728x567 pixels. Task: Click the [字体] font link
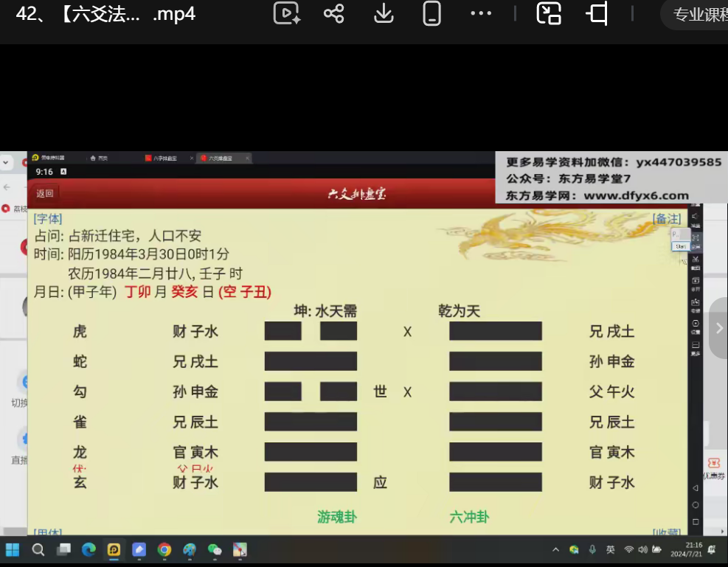tap(48, 218)
